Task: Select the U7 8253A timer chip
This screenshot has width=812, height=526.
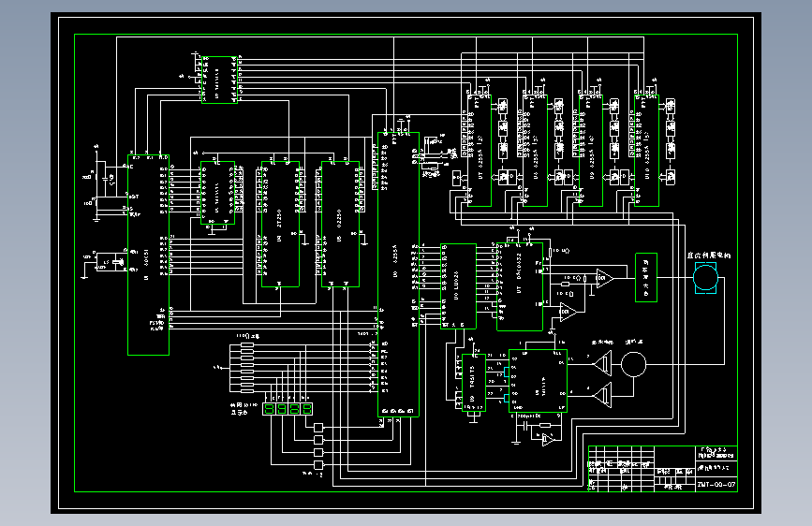Action: coord(480,151)
